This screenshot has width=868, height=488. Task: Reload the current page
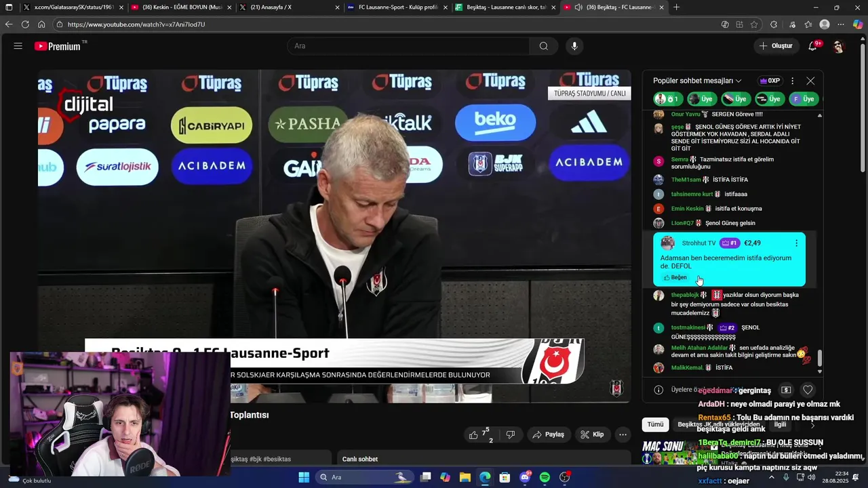click(x=25, y=24)
